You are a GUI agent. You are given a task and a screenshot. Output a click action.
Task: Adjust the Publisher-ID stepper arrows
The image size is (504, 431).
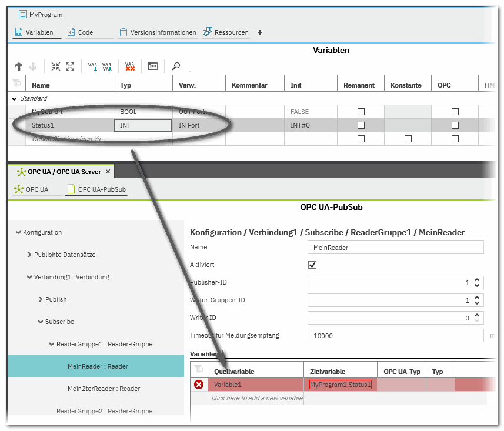pos(478,283)
